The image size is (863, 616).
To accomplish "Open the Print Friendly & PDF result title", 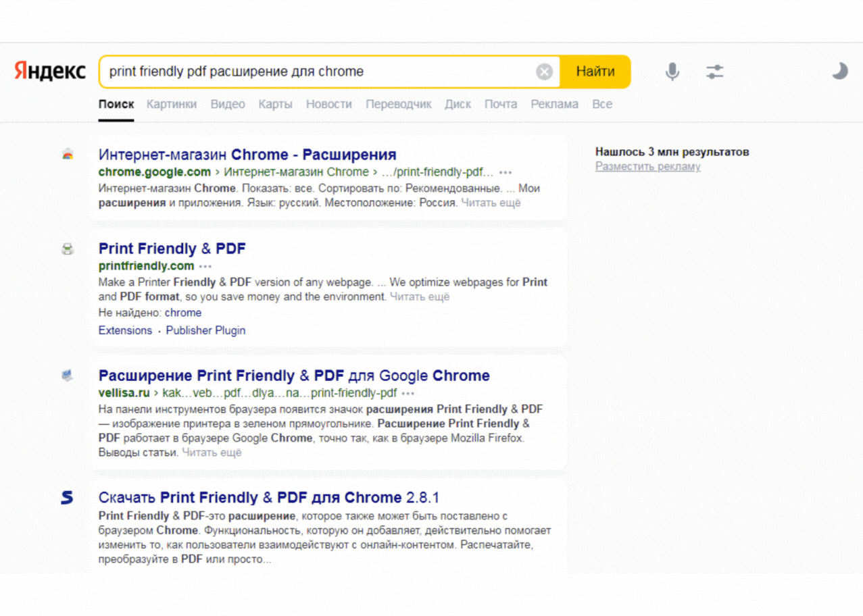I will (172, 249).
